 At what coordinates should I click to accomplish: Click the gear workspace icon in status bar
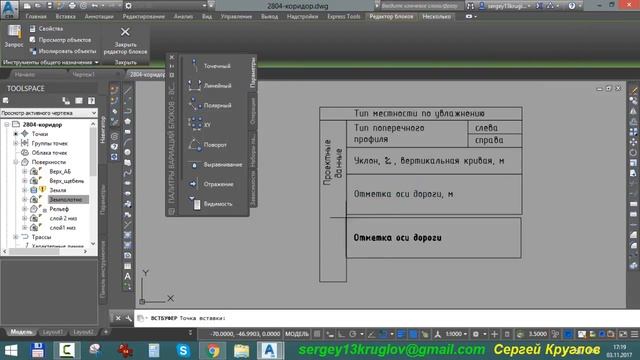click(x=476, y=334)
